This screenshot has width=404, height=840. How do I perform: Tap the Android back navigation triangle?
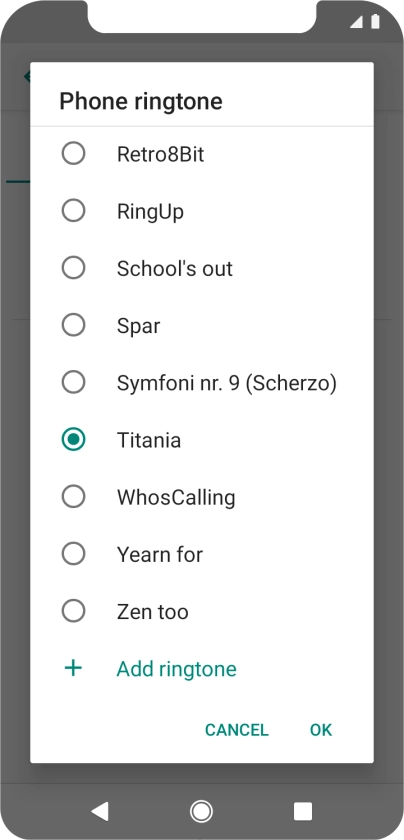tap(100, 811)
